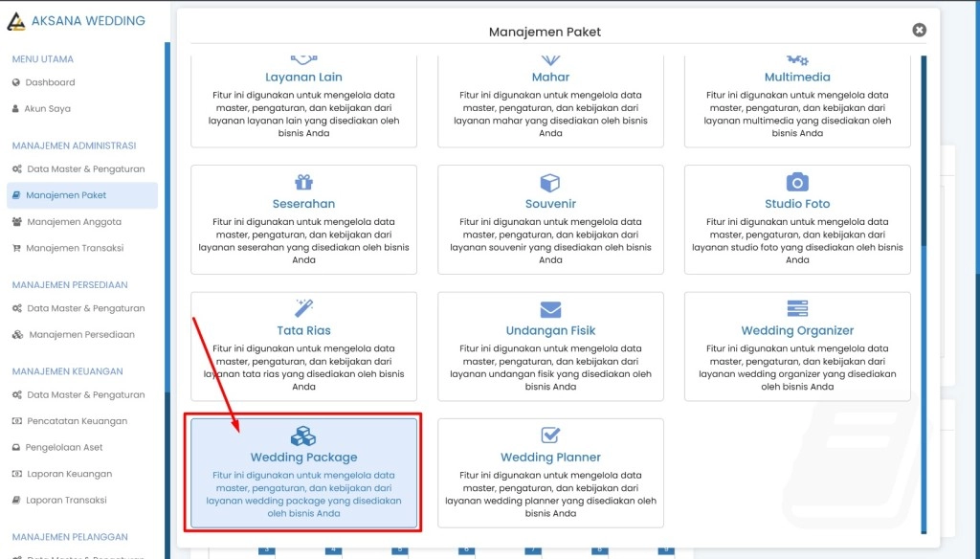Click the Tata Rias magic wand icon
Image resolution: width=980 pixels, height=559 pixels.
[303, 308]
